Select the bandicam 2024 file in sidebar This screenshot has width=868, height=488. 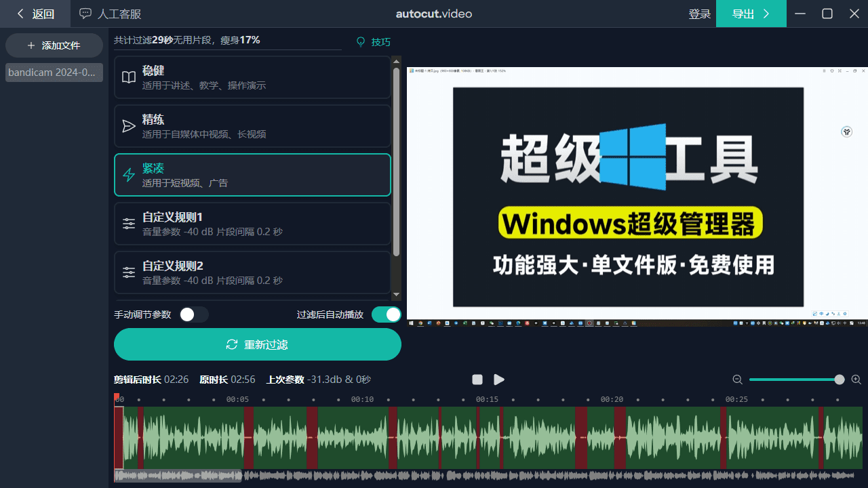pyautogui.click(x=53, y=72)
